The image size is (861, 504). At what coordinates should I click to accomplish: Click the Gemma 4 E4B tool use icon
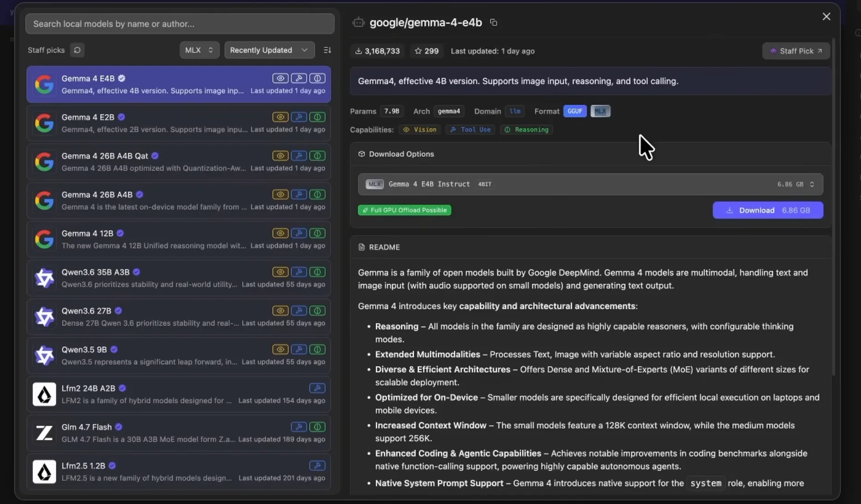point(299,78)
